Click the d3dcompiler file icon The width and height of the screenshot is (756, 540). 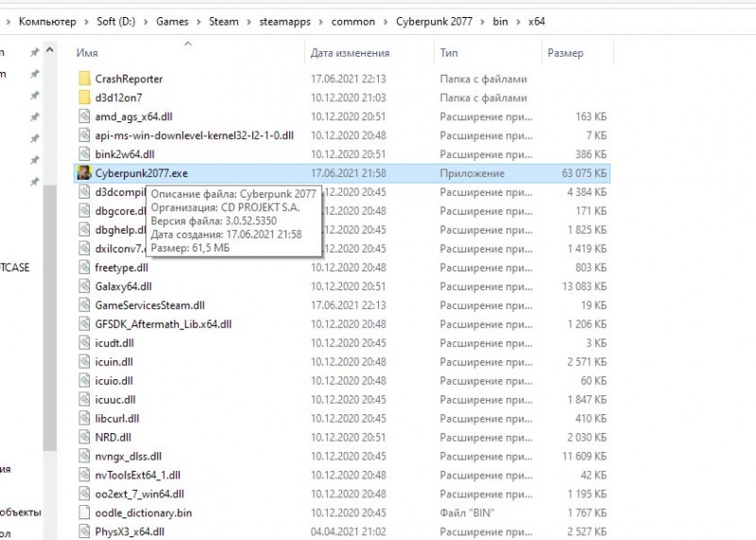pyautogui.click(x=84, y=192)
